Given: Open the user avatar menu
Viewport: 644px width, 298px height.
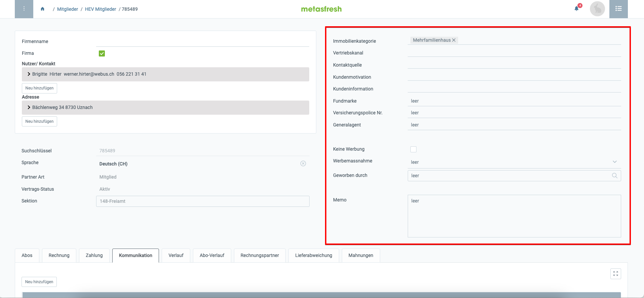Looking at the screenshot, I should 597,9.
